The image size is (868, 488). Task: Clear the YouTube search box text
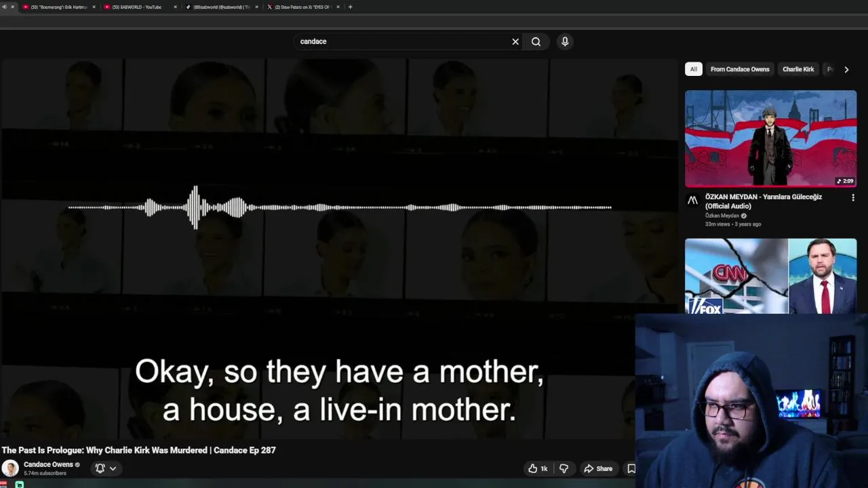coord(515,41)
